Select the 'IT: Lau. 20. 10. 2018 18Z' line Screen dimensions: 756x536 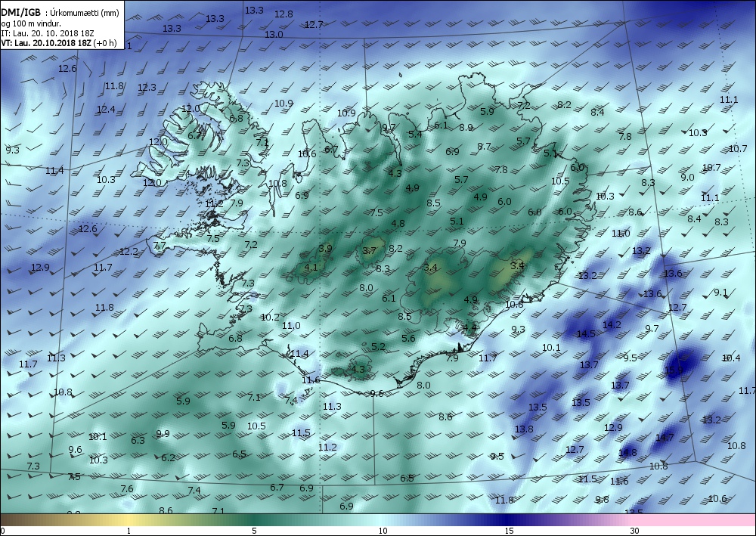point(47,33)
